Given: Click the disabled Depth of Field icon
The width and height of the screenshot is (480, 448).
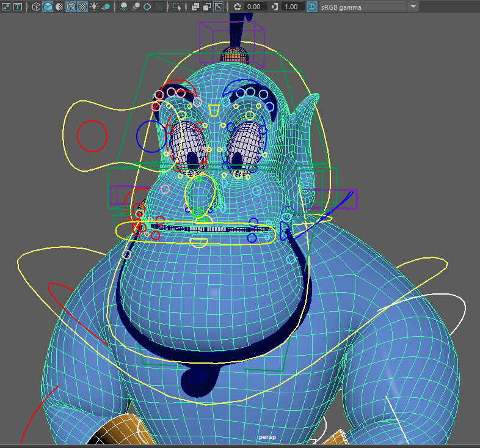Looking at the screenshot, I should pyautogui.click(x=159, y=7).
